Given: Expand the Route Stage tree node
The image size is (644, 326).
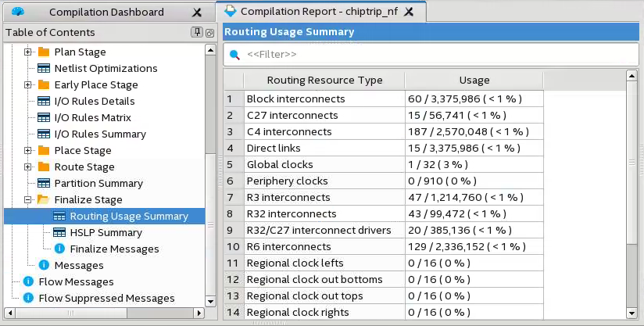Looking at the screenshot, I should point(28,167).
